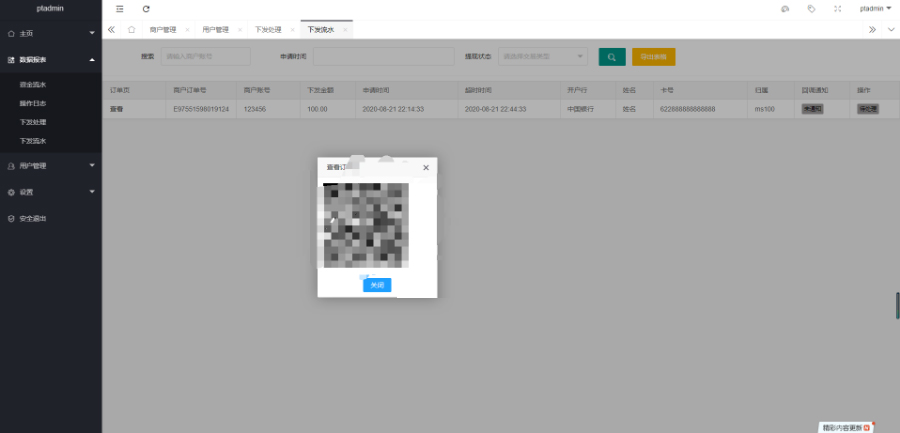Screen dimensions: 900x433
Task: Collapse the 数据报表 sidebar menu
Action: tap(50, 60)
